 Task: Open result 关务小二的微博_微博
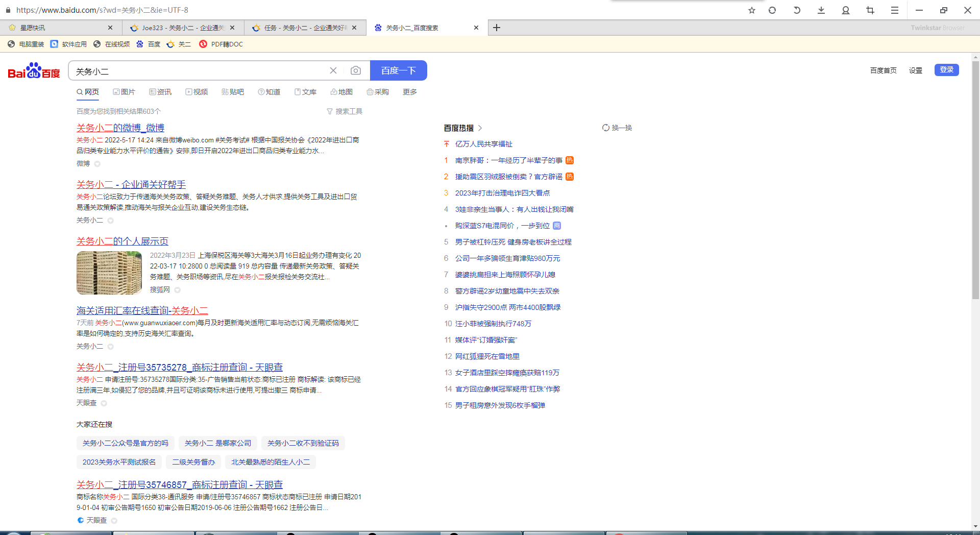(120, 128)
